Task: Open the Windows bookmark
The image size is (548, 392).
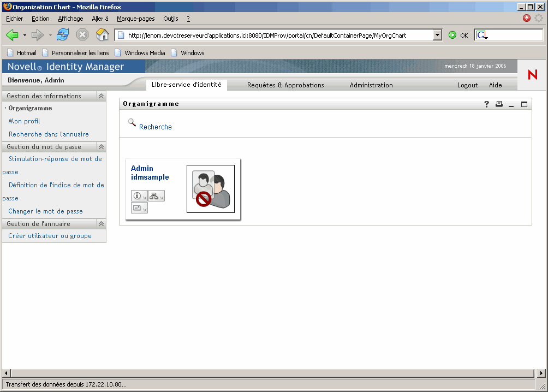Action: click(188, 53)
